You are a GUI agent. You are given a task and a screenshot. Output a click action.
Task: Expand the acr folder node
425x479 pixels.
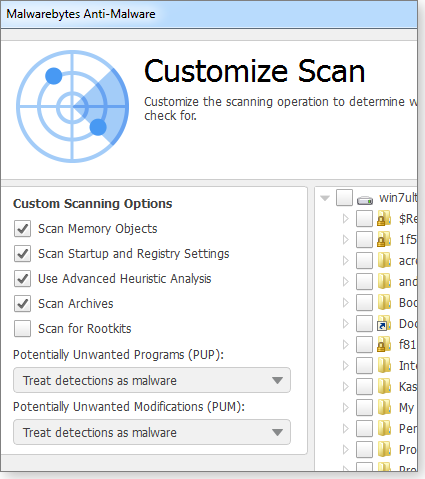click(346, 261)
